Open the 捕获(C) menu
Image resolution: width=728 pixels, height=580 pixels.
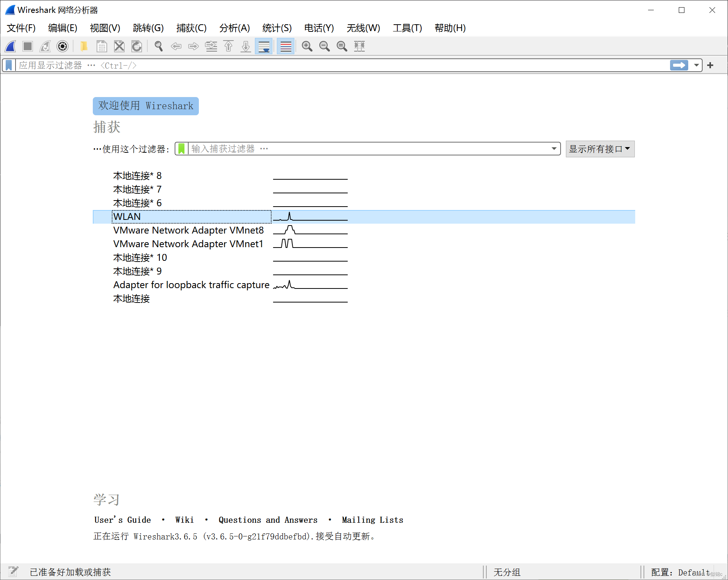(x=191, y=28)
